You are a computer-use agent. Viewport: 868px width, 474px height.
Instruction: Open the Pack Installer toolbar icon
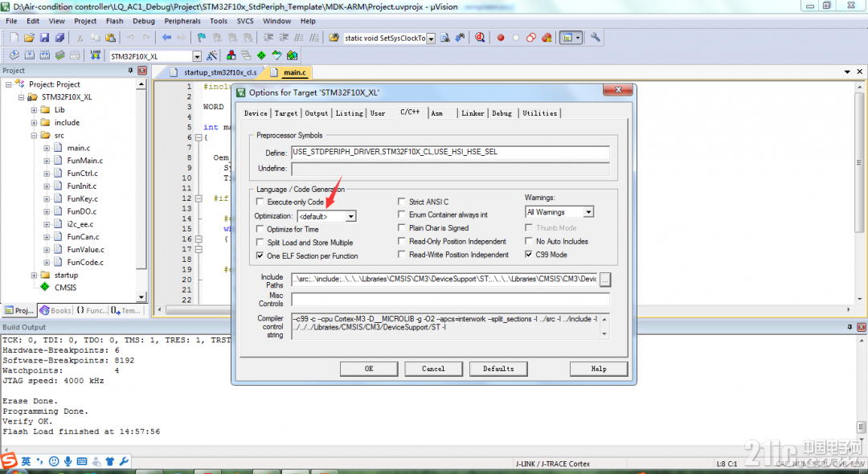pyautogui.click(x=292, y=55)
